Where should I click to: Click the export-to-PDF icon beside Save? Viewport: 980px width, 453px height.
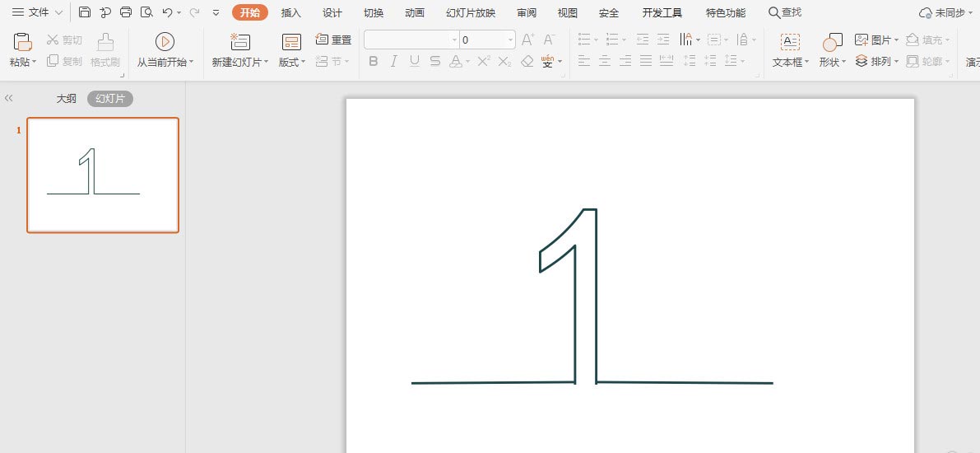(x=105, y=12)
